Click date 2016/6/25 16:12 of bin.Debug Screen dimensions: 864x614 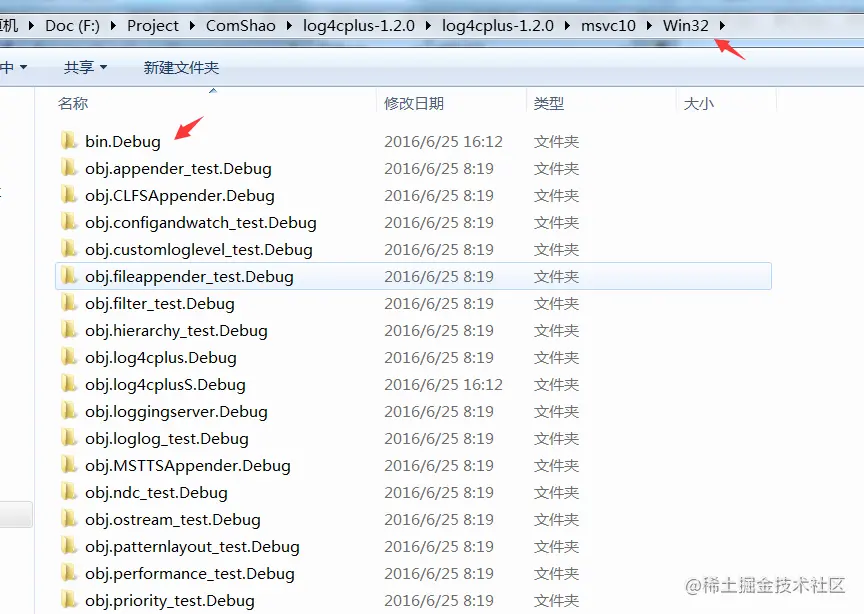443,142
